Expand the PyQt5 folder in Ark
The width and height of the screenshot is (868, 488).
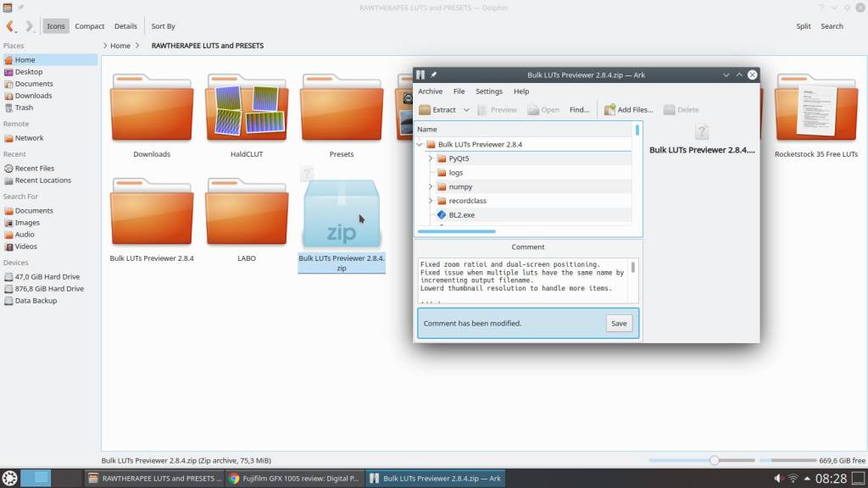[x=430, y=158]
